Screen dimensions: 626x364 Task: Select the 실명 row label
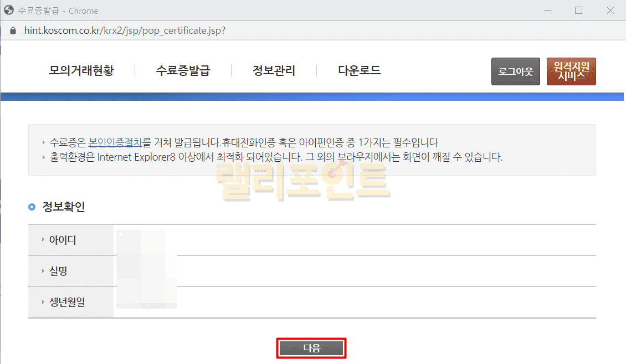click(58, 271)
